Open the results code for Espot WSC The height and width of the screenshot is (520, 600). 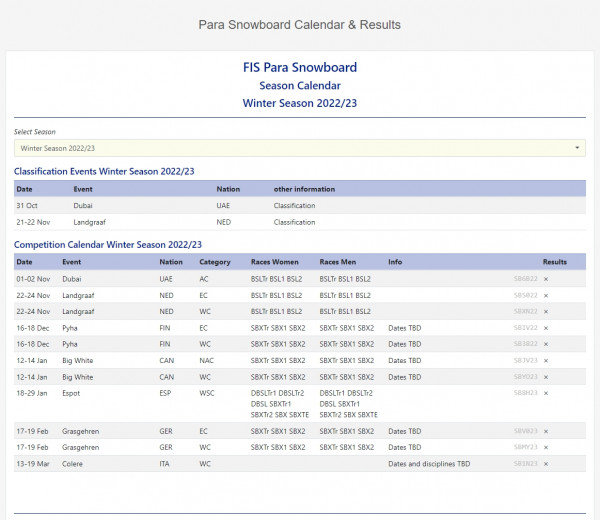click(x=525, y=393)
